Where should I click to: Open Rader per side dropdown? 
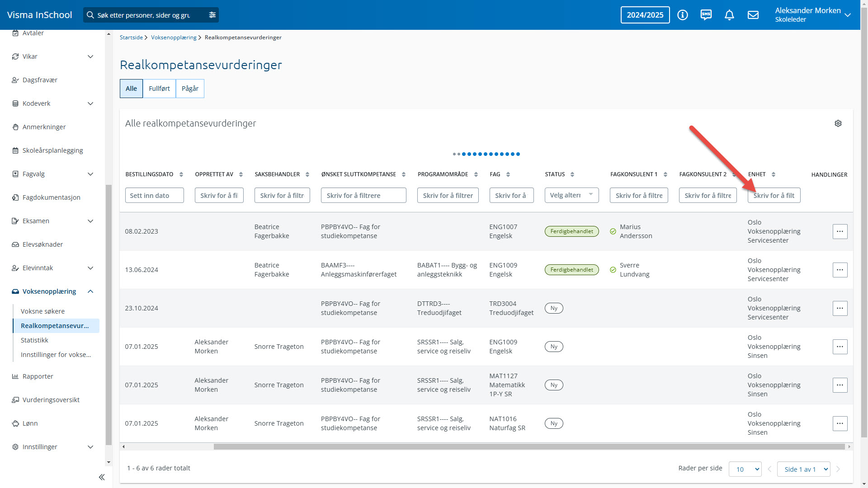745,469
